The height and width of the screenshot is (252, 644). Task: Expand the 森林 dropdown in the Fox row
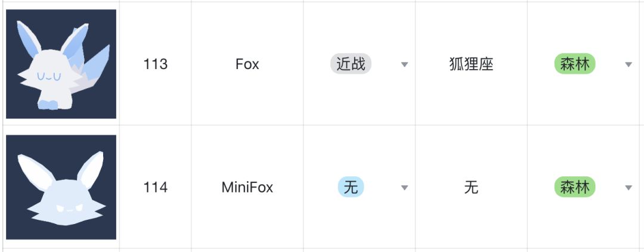point(628,64)
